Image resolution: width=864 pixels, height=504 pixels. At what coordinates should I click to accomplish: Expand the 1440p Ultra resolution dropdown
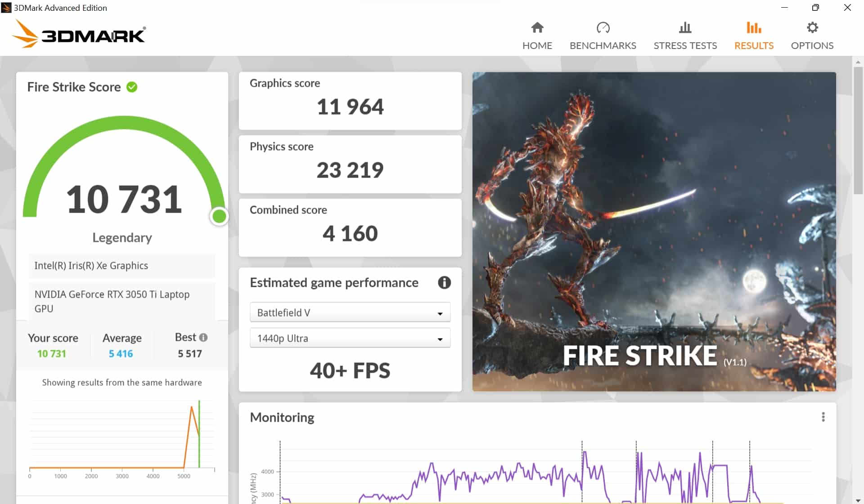pos(350,338)
